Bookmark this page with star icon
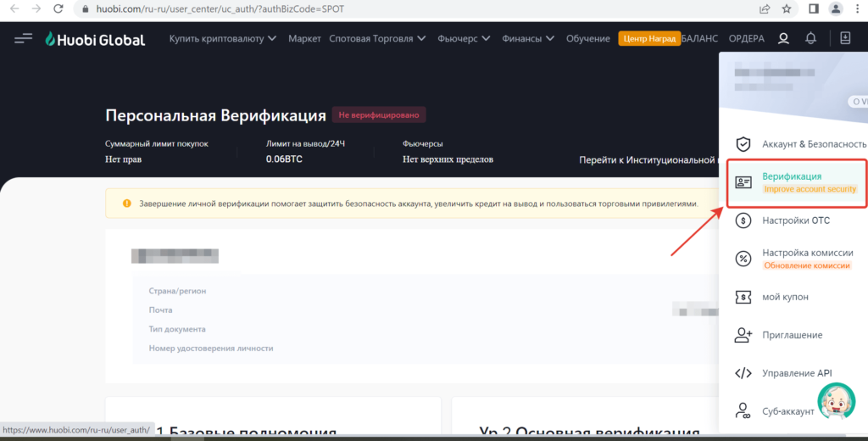 (787, 8)
